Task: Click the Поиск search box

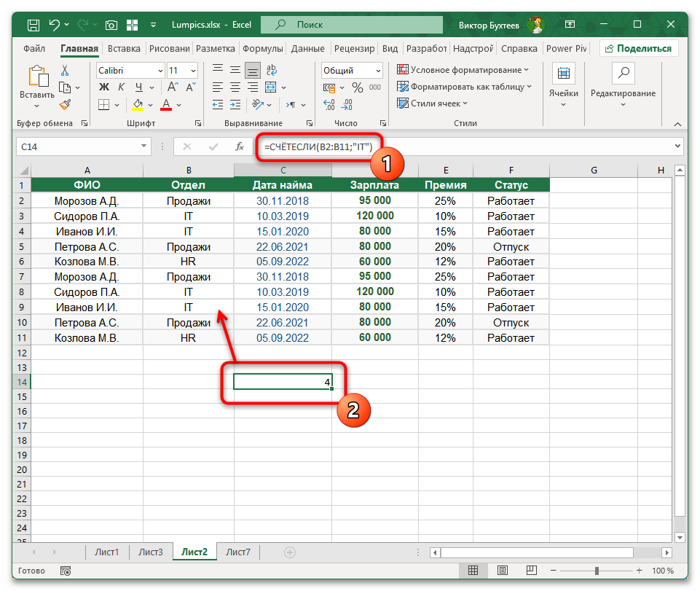Action: coord(352,25)
